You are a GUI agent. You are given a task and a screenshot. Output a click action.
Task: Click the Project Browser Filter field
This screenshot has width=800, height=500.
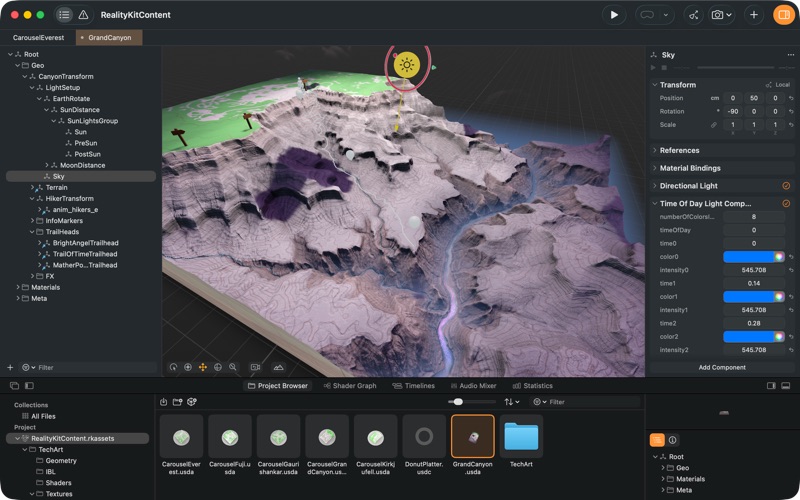click(x=585, y=402)
